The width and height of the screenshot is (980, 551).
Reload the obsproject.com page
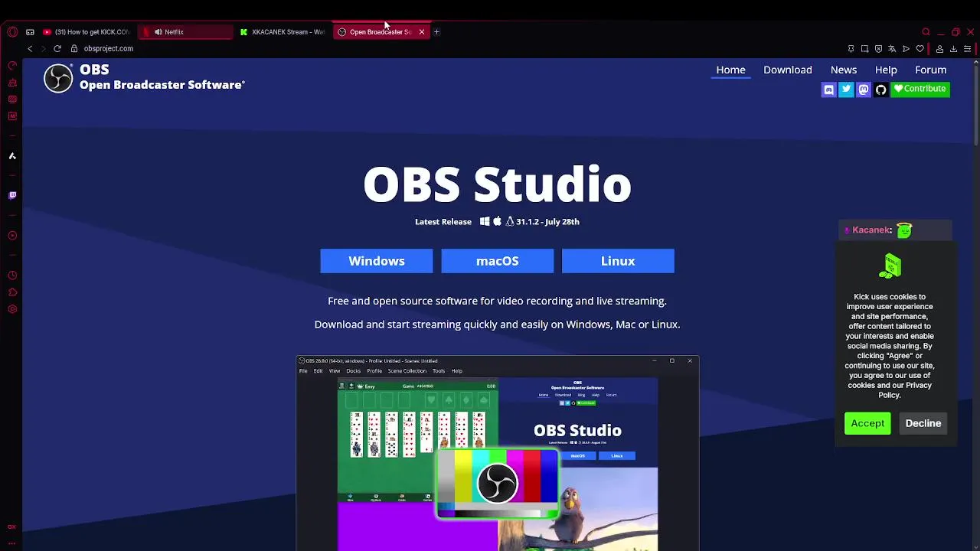(57, 48)
